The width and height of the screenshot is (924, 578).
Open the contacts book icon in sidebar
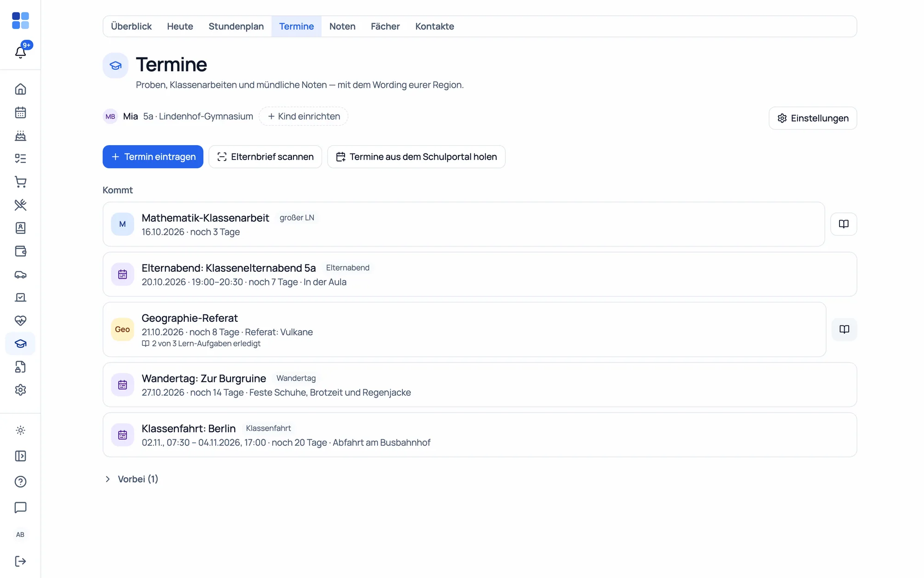pyautogui.click(x=20, y=228)
